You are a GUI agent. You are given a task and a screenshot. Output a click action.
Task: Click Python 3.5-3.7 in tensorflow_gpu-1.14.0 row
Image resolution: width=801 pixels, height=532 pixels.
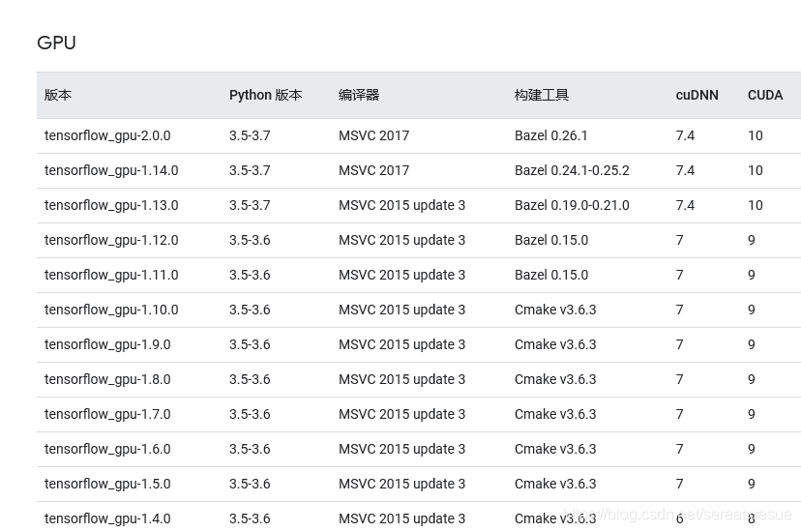250,170
